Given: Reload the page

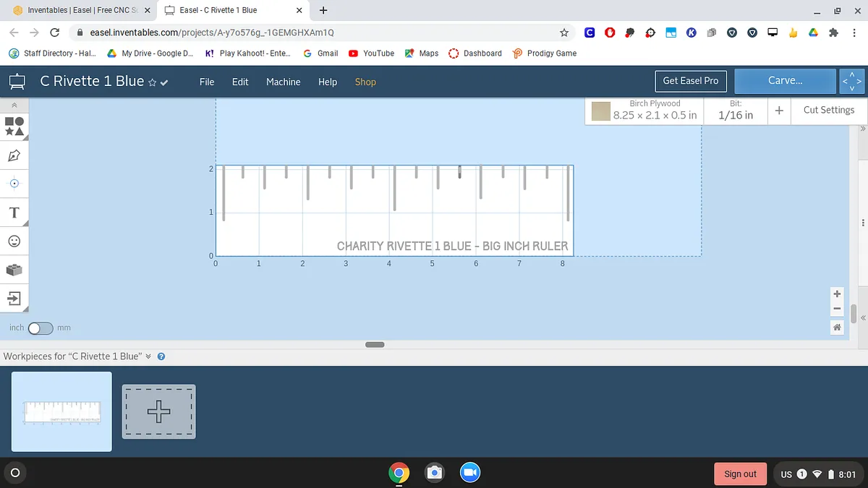Looking at the screenshot, I should 54,33.
